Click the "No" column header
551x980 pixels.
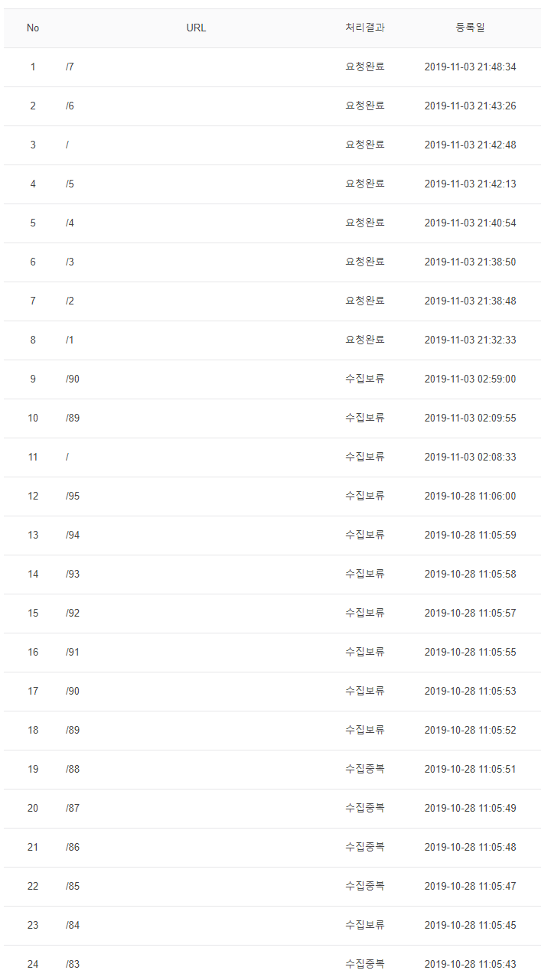coord(32,28)
